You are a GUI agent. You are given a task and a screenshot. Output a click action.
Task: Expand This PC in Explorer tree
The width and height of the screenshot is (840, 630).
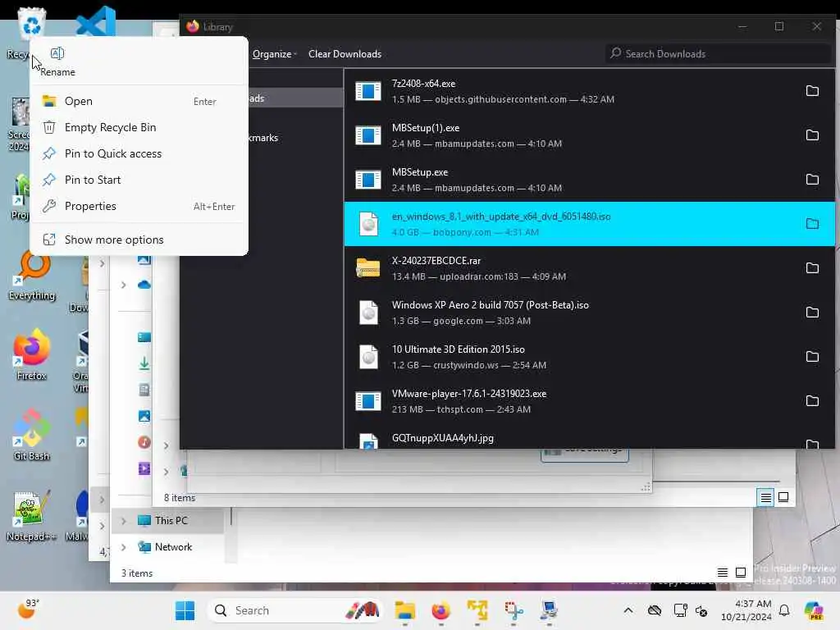(x=124, y=521)
